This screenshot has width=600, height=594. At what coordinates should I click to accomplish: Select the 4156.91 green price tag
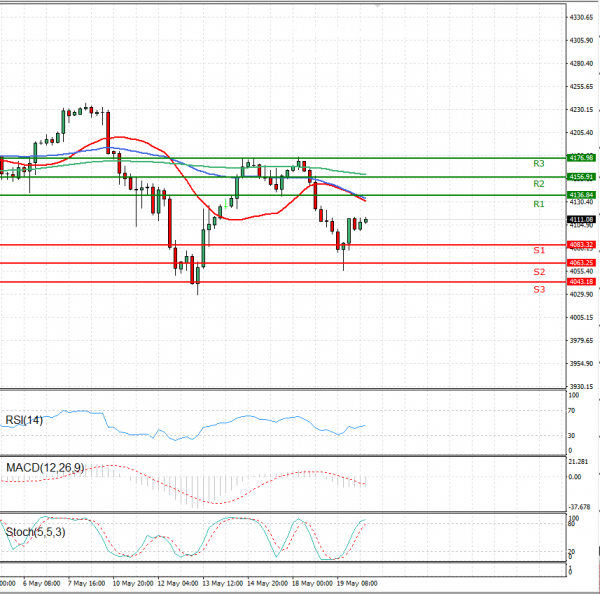pyautogui.click(x=581, y=177)
